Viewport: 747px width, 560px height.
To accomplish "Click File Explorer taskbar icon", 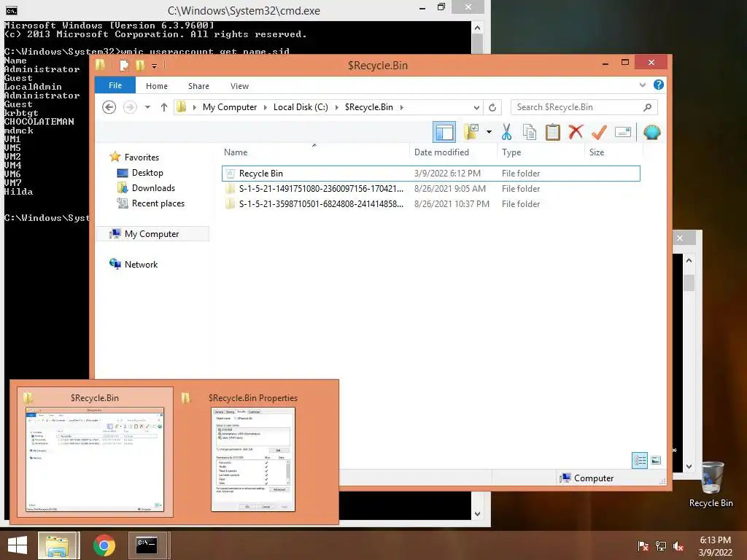I will [x=57, y=545].
